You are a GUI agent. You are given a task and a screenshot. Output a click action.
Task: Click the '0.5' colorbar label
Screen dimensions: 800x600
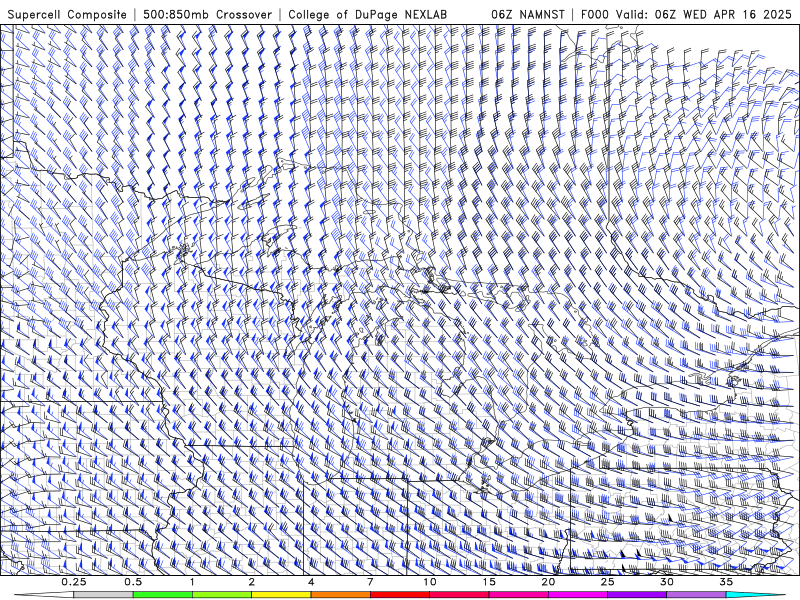click(133, 582)
